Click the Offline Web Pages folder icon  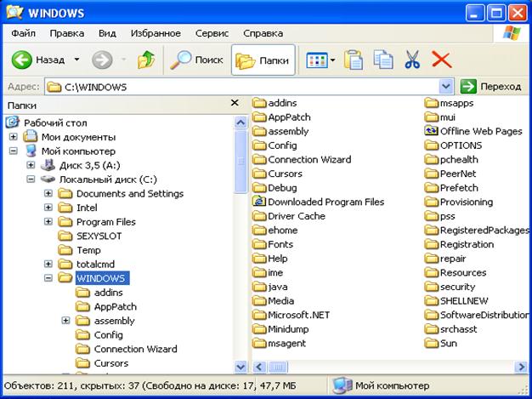(431, 131)
